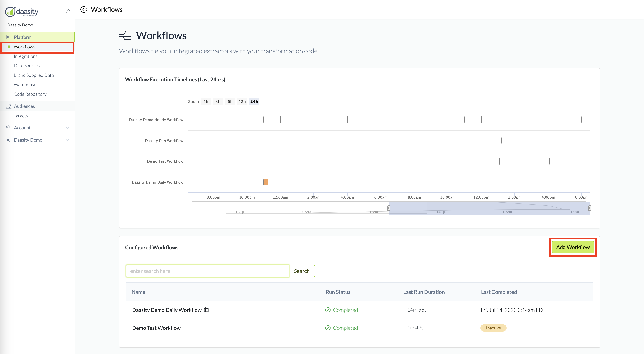
Task: Expand the Account menu chevron
Action: pos(67,128)
